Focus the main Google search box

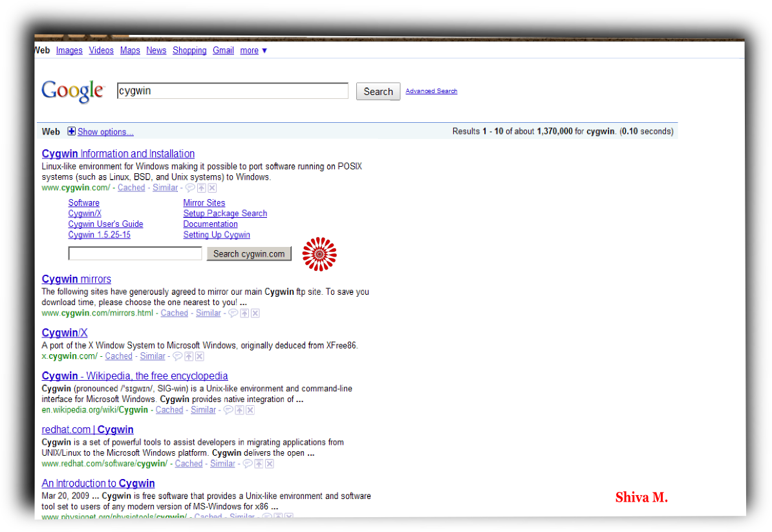(x=232, y=91)
